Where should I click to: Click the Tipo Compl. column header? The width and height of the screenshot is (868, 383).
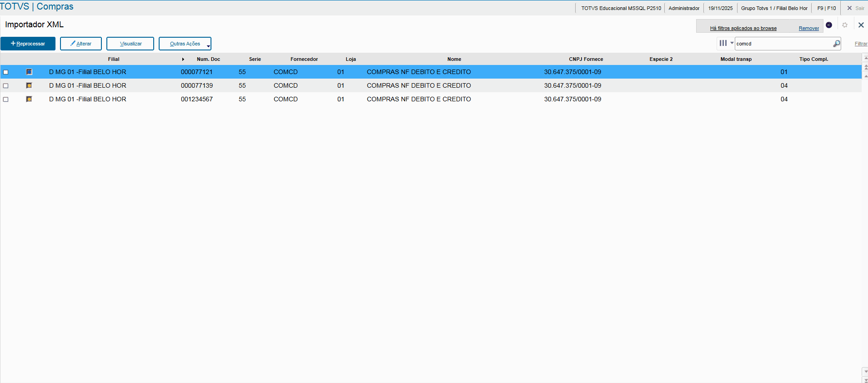814,59
